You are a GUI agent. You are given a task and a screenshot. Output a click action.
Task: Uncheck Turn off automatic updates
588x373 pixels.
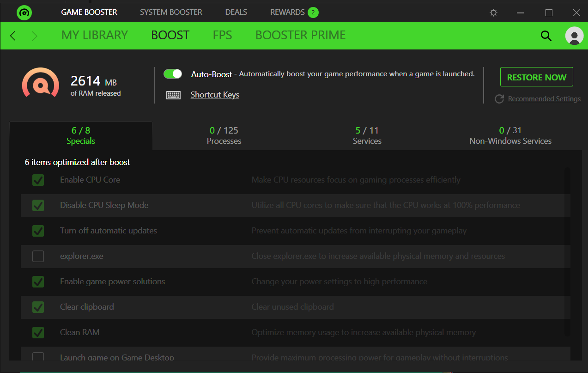(38, 231)
